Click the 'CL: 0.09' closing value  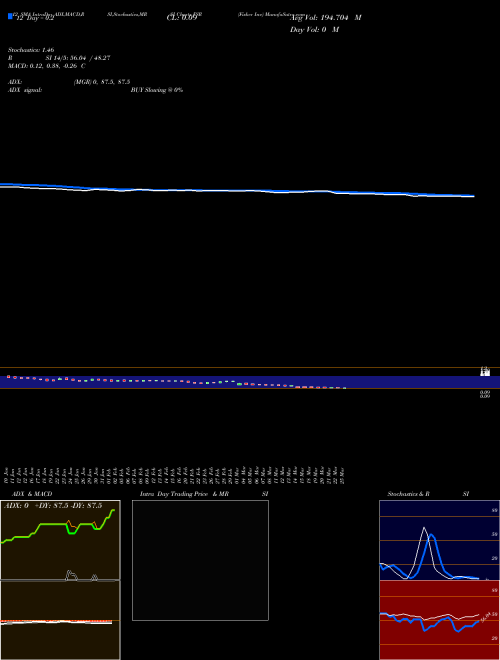click(x=182, y=18)
